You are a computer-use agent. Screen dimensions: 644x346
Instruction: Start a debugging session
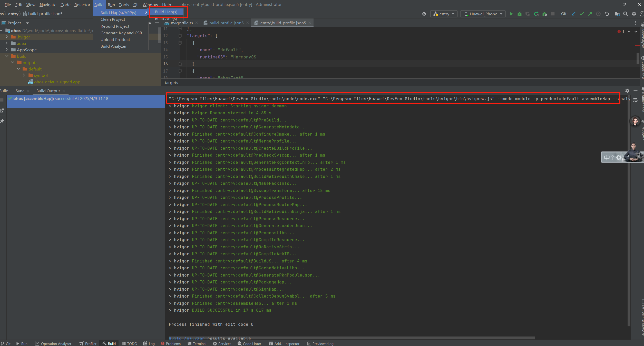(x=519, y=14)
